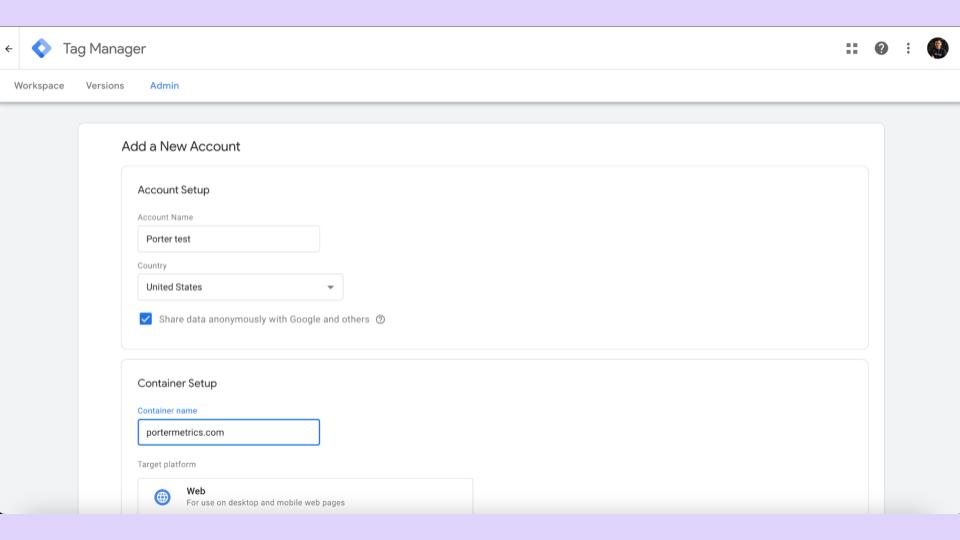Image resolution: width=960 pixels, height=540 pixels.
Task: Open the Google apps grid icon
Action: click(x=852, y=48)
